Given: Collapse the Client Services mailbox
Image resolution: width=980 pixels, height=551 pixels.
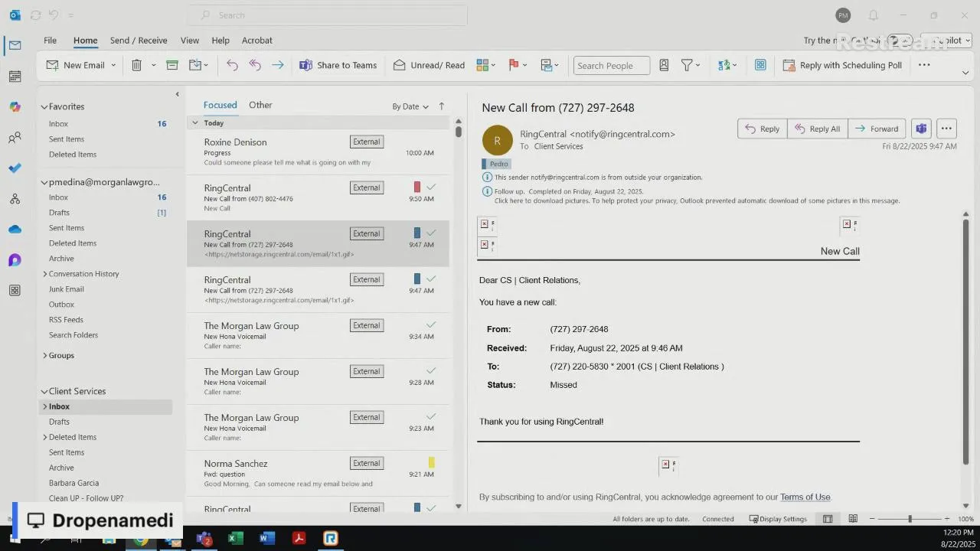Looking at the screenshot, I should point(44,391).
